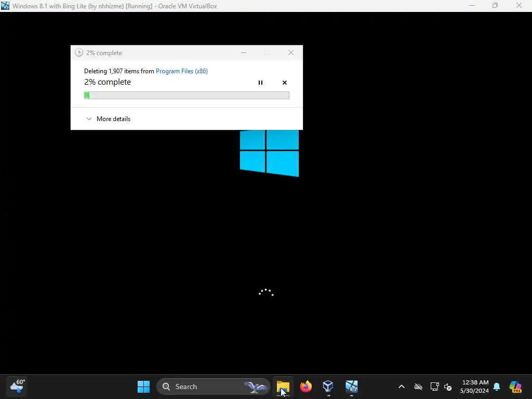Viewport: 532px width, 399px height.
Task: Open the Program Files (x86) link
Action: (181, 71)
